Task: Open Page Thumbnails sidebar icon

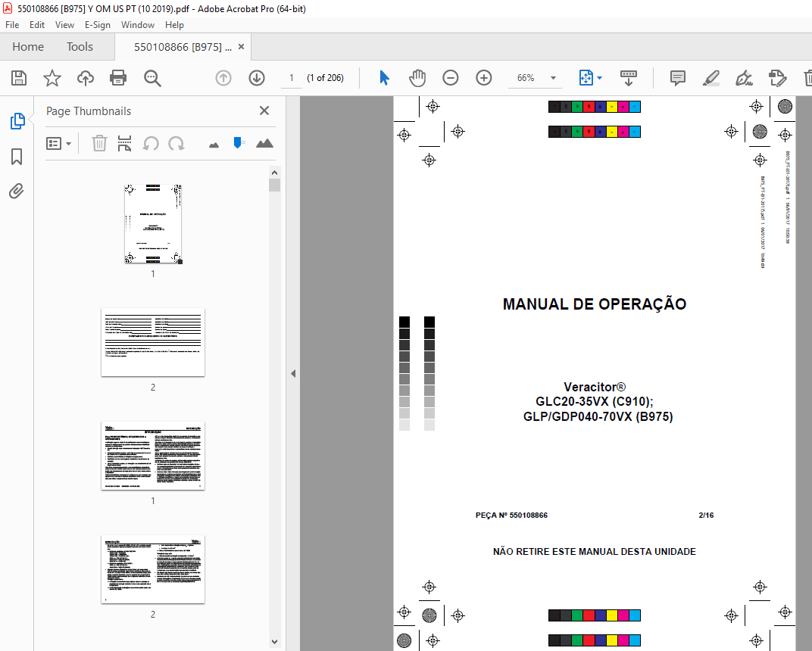Action: [x=17, y=121]
